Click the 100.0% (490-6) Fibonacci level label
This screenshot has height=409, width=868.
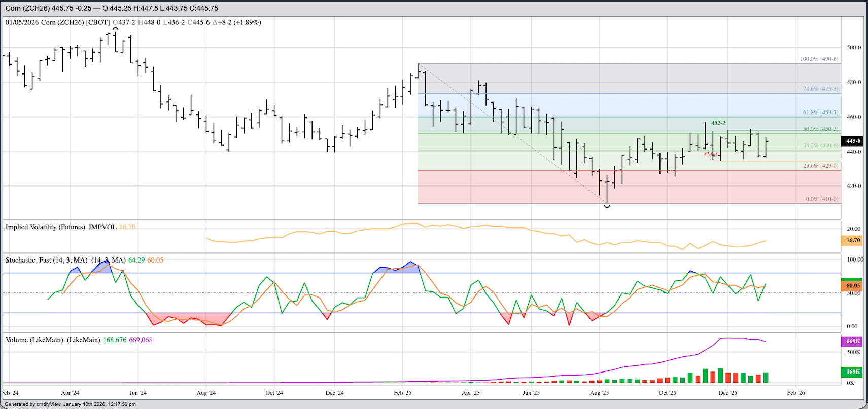(x=819, y=59)
